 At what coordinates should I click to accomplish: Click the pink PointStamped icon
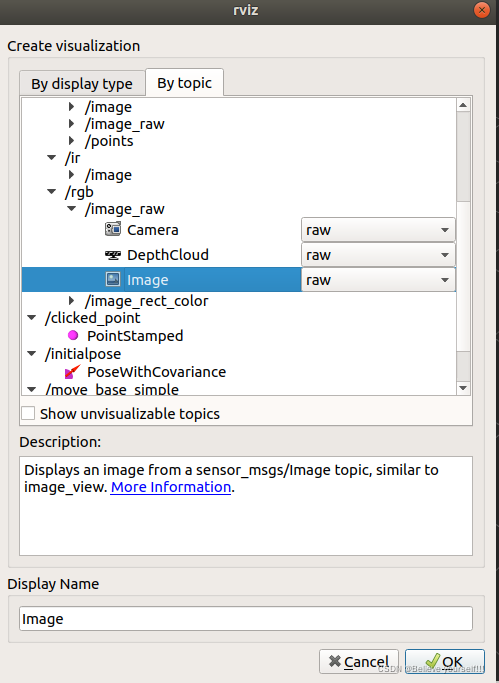click(x=73, y=335)
